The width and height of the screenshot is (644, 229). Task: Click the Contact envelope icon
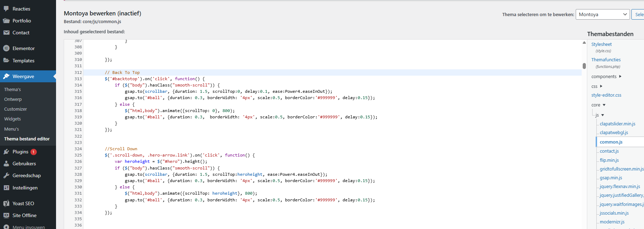pyautogui.click(x=6, y=33)
